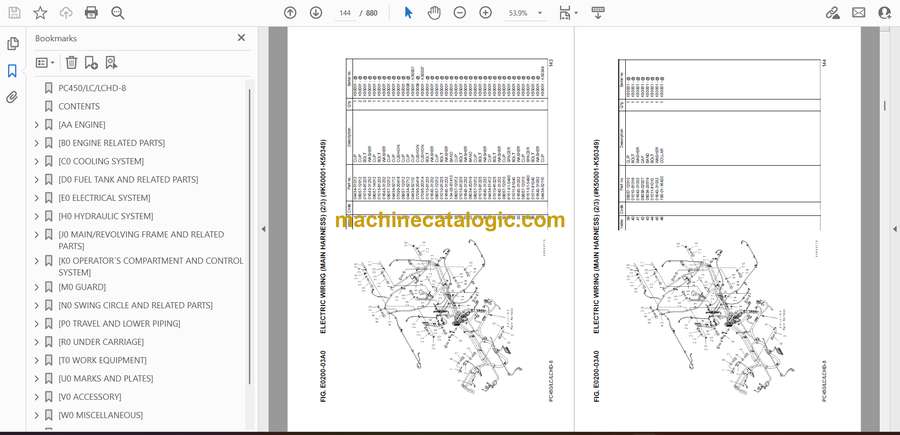Viewport: 900px width, 435px height.
Task: Select the [AA ENGINE] bookmark text
Action: click(82, 125)
